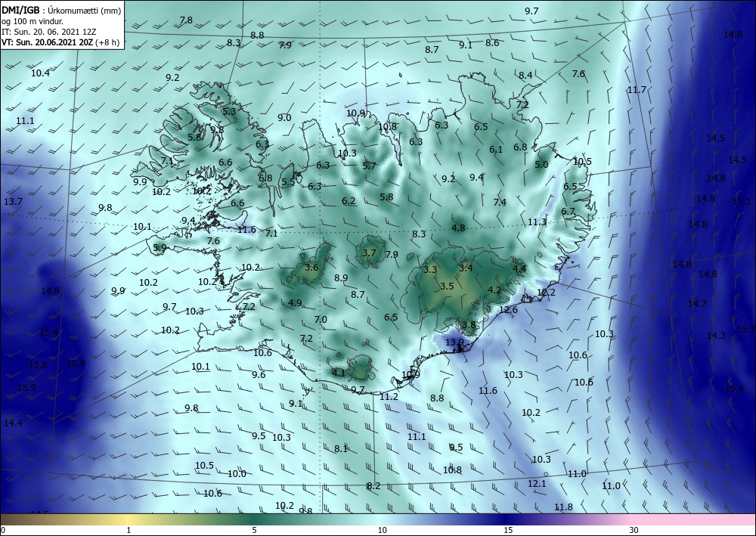Click the 15.7 value at the right edge
Screen dimensions: 756x536
(x=746, y=329)
